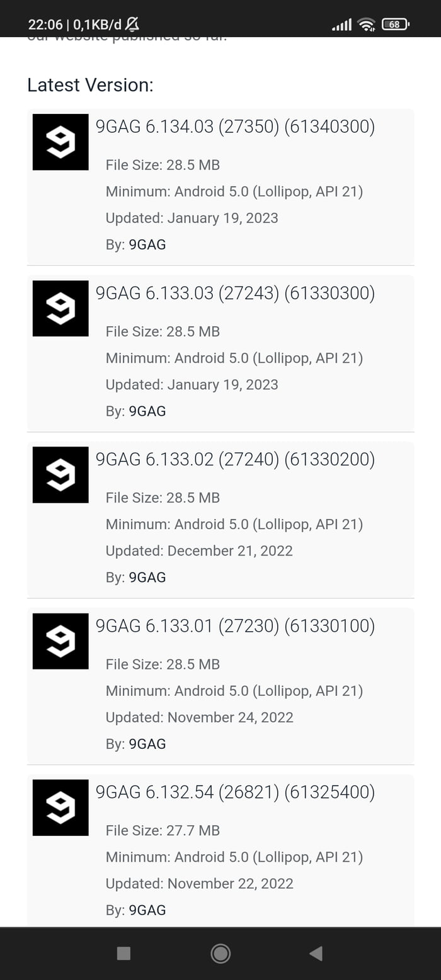This screenshot has height=980, width=441.
Task: Tap the 9GAG 6.134.03 app icon
Action: coord(60,142)
